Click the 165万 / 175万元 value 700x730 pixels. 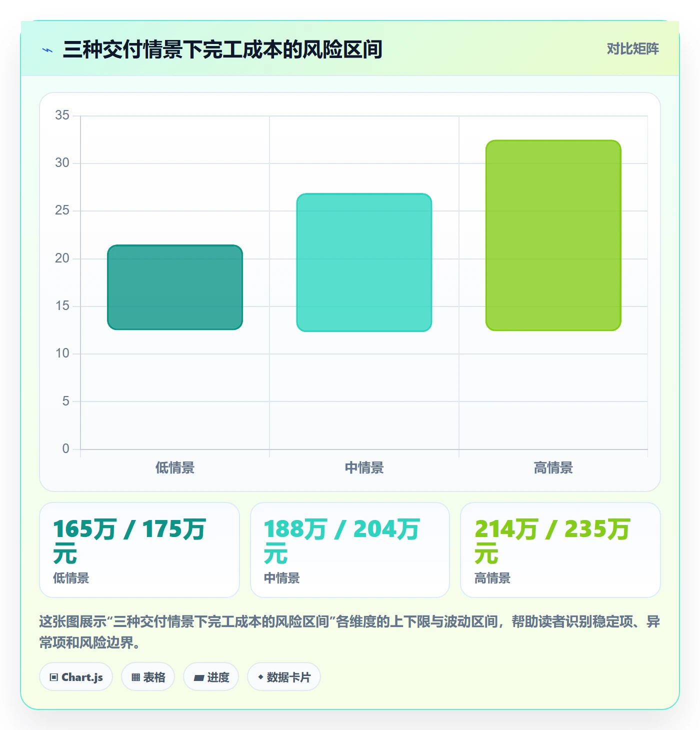click(129, 541)
